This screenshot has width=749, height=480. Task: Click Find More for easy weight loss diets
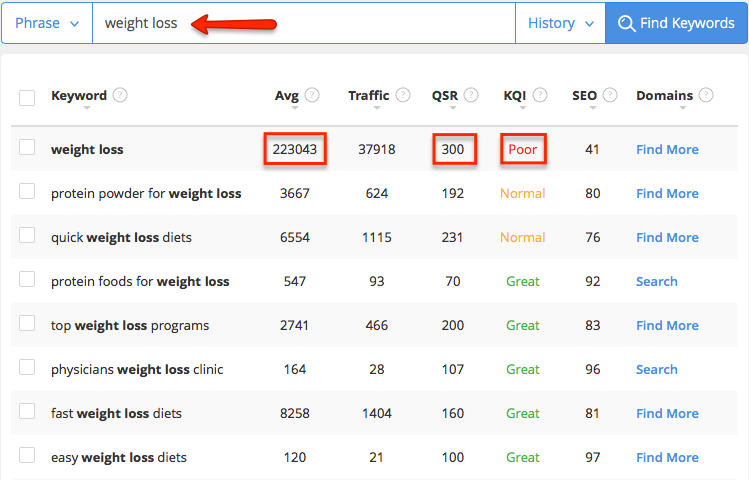click(667, 457)
